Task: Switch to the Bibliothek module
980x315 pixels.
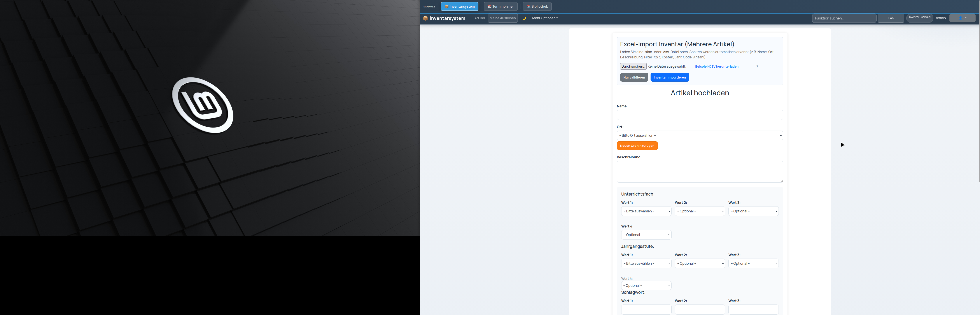Action: point(537,7)
